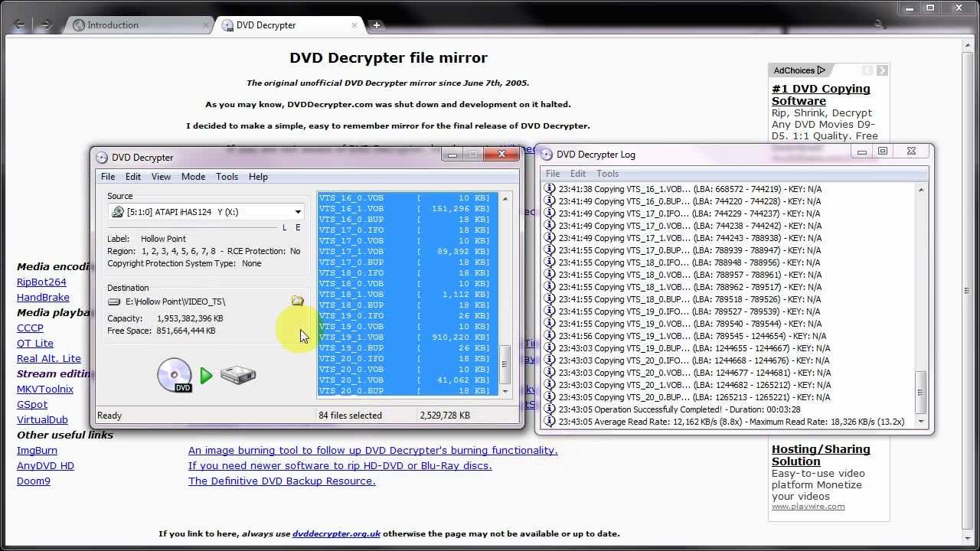Image resolution: width=980 pixels, height=551 pixels.
Task: Open the image burning tool description link
Action: tap(373, 451)
